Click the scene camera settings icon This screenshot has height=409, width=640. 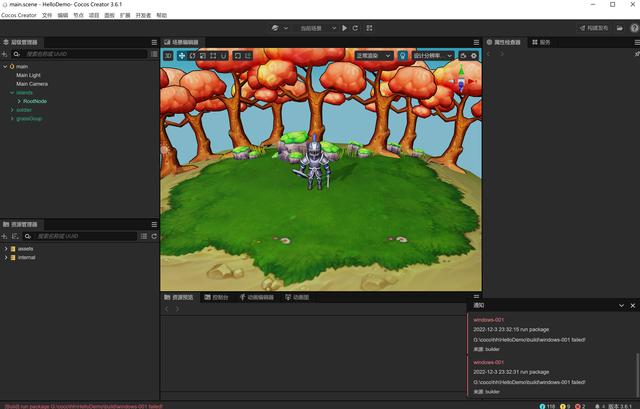pyautogui.click(x=463, y=56)
